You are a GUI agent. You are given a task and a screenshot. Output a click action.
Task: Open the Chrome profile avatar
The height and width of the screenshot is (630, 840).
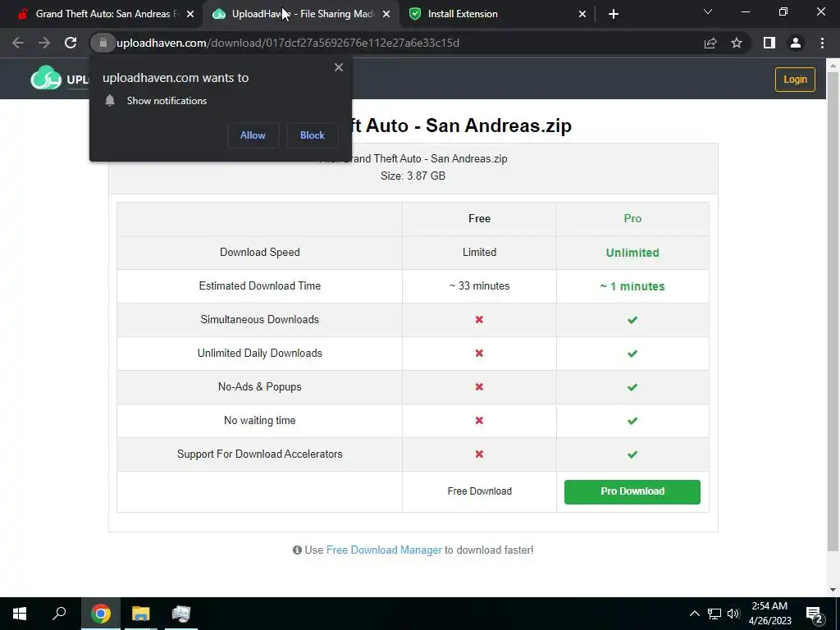coord(796,43)
